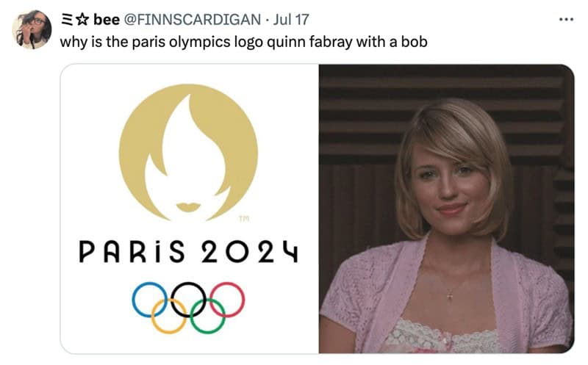The width and height of the screenshot is (588, 365).
Task: Click the star symbol beside bee
Action: click(x=82, y=20)
